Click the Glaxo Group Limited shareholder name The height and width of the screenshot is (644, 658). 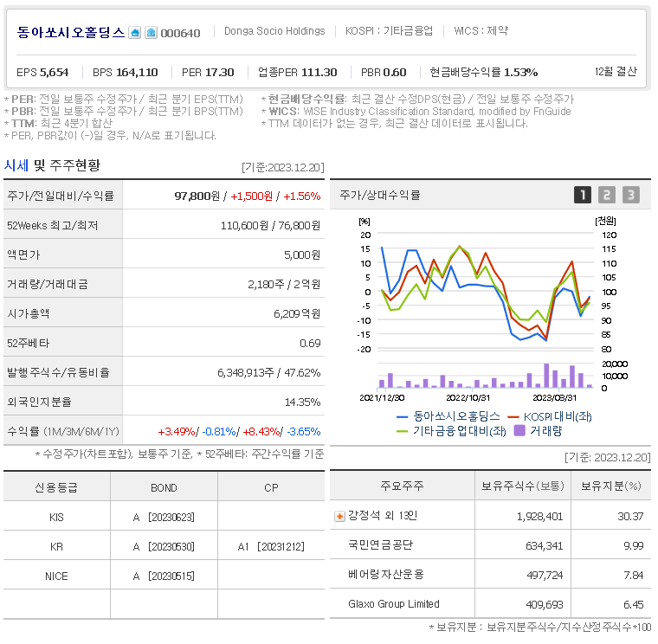tap(394, 604)
